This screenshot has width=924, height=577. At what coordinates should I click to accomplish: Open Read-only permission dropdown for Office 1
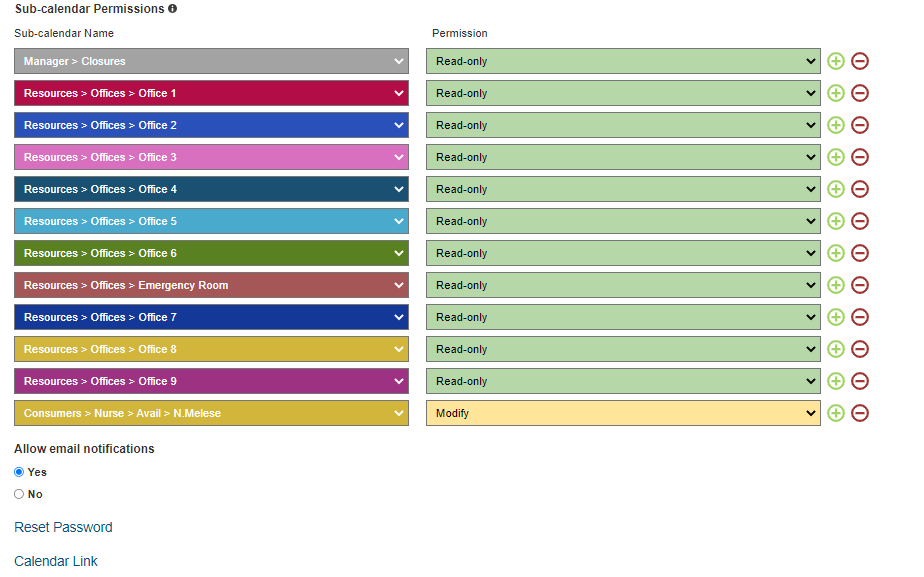pos(623,93)
